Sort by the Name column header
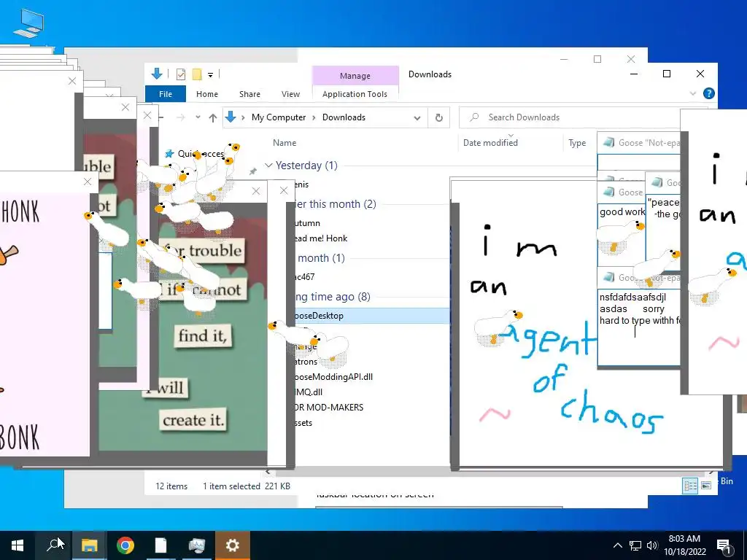Viewport: 747px width, 560px height. pyautogui.click(x=285, y=143)
